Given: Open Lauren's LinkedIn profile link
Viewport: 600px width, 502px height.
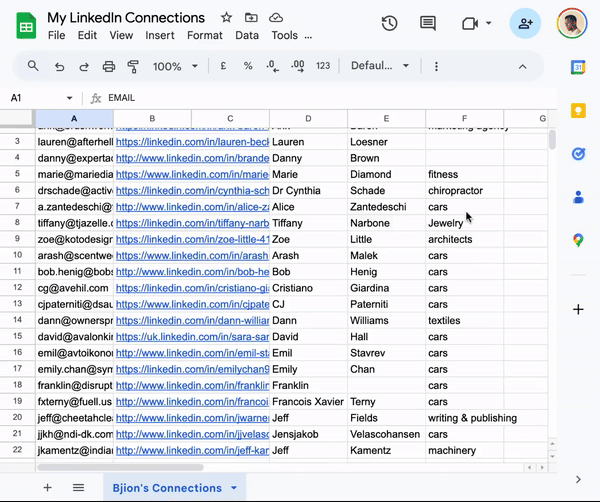Looking at the screenshot, I should 192,142.
